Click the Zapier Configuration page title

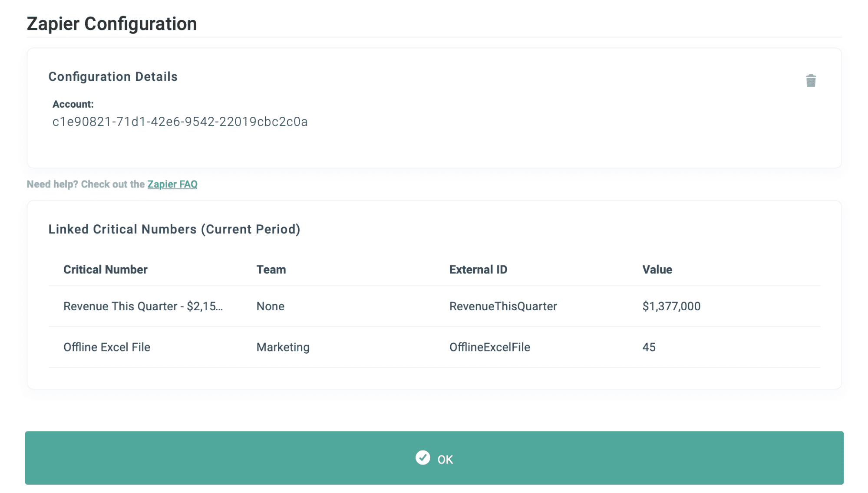pos(112,24)
